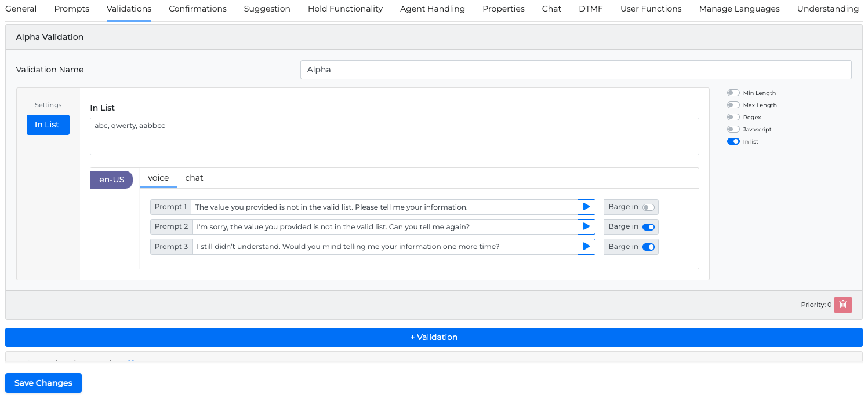Toggle on Javascript validation

click(733, 129)
